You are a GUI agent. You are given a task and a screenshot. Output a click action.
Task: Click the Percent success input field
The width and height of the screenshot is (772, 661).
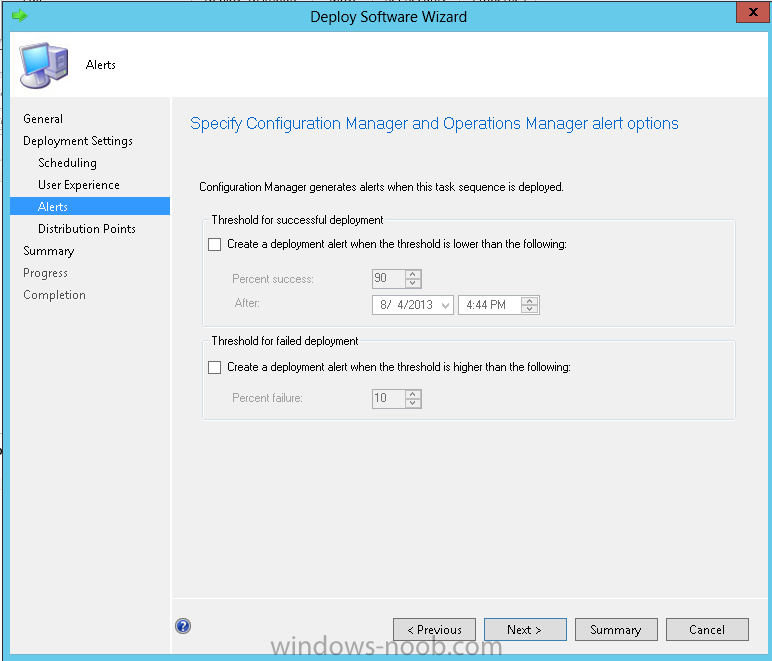point(387,279)
